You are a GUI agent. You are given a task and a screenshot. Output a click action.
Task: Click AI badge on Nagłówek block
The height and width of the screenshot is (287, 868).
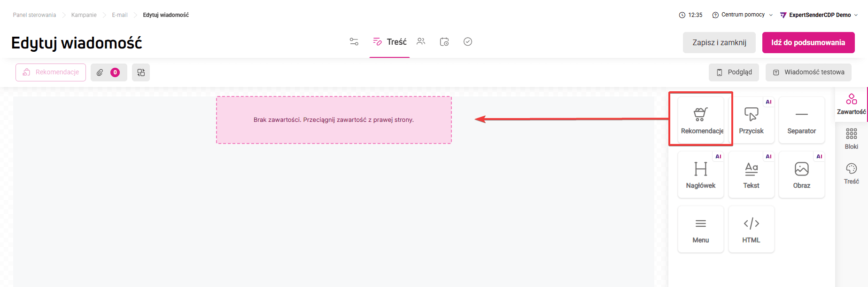(718, 156)
